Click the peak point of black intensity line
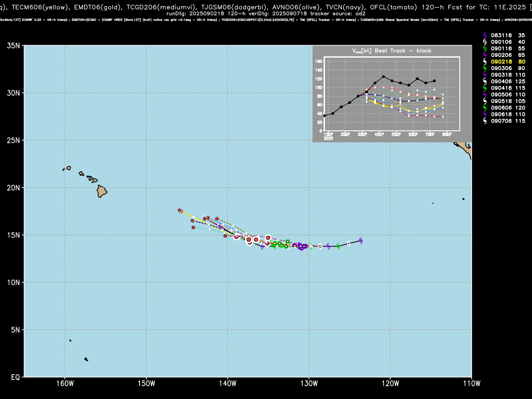Screen dimensions: 532x399 point(383,76)
